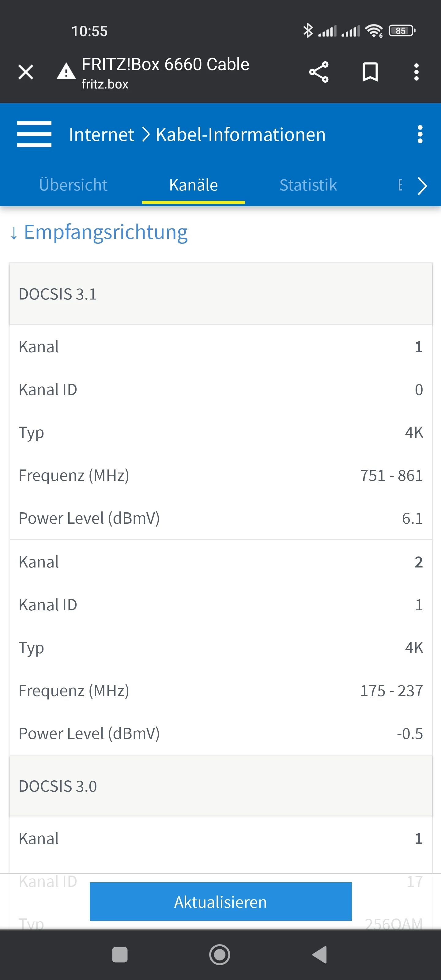Viewport: 441px width, 980px height.
Task: Open the Kabel-Informationen page options menu
Action: [x=420, y=134]
